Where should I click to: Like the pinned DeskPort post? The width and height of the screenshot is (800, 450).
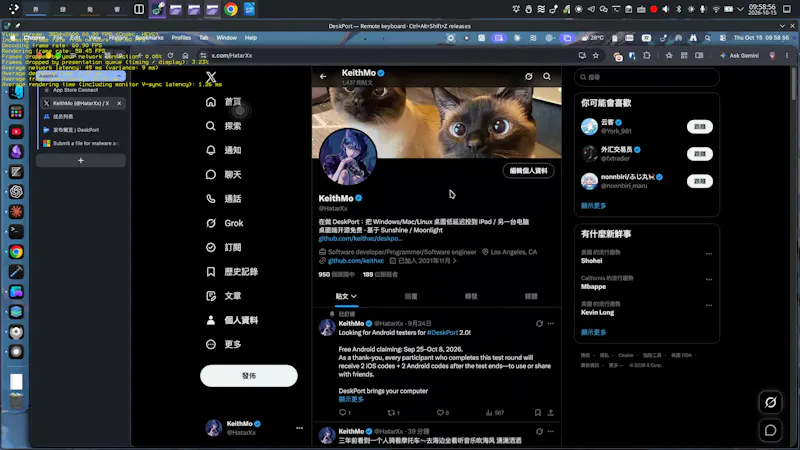click(442, 413)
